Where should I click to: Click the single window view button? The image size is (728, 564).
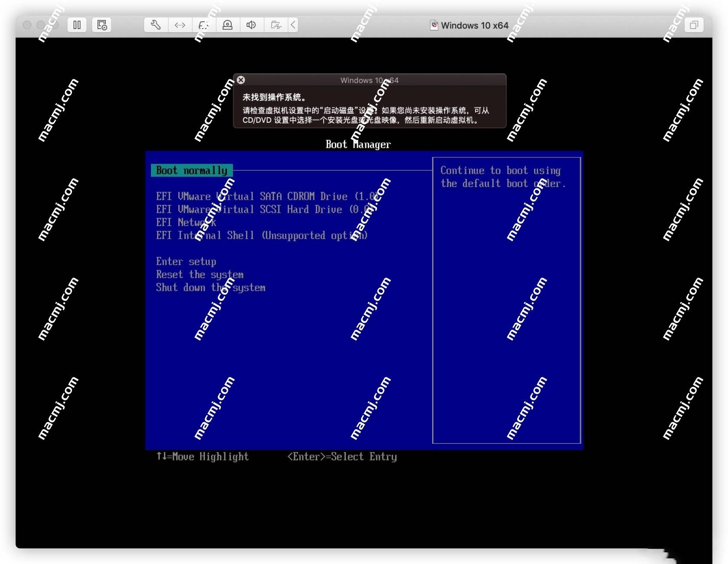[694, 25]
